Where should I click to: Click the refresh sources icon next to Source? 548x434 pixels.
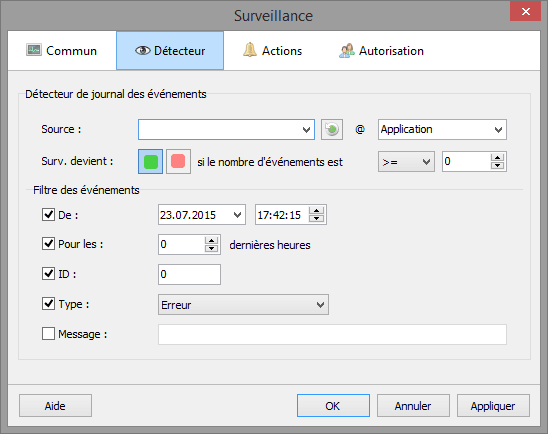pos(332,130)
